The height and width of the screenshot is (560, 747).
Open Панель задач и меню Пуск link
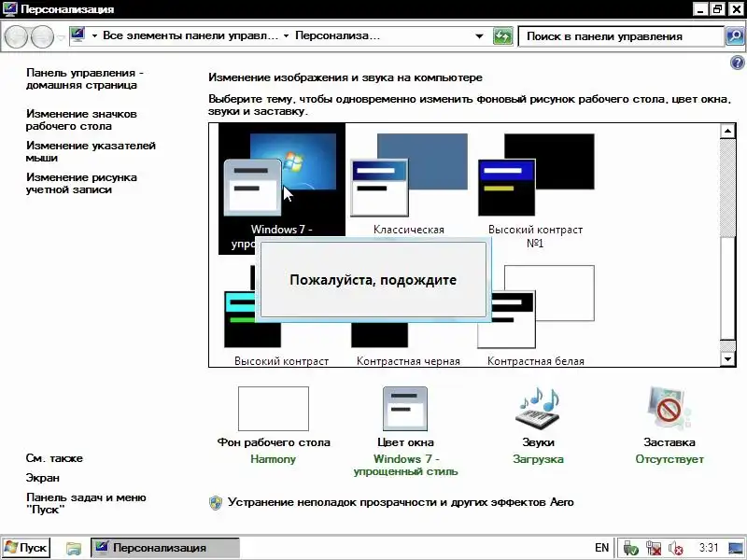pyautogui.click(x=86, y=503)
